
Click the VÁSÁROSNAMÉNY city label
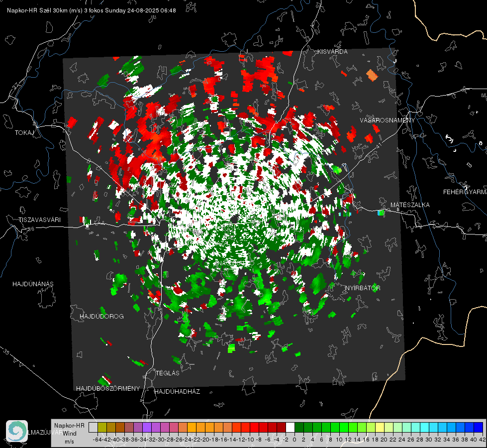click(x=388, y=120)
